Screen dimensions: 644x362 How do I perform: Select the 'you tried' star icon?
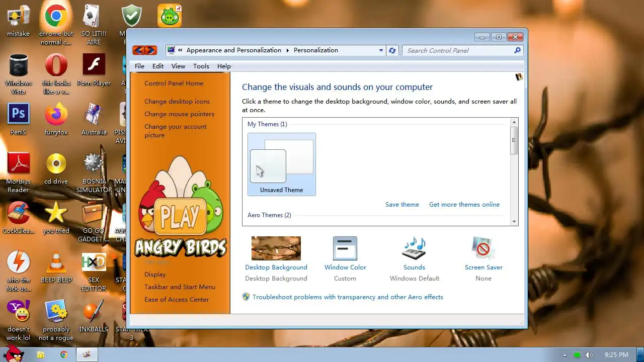(56, 218)
